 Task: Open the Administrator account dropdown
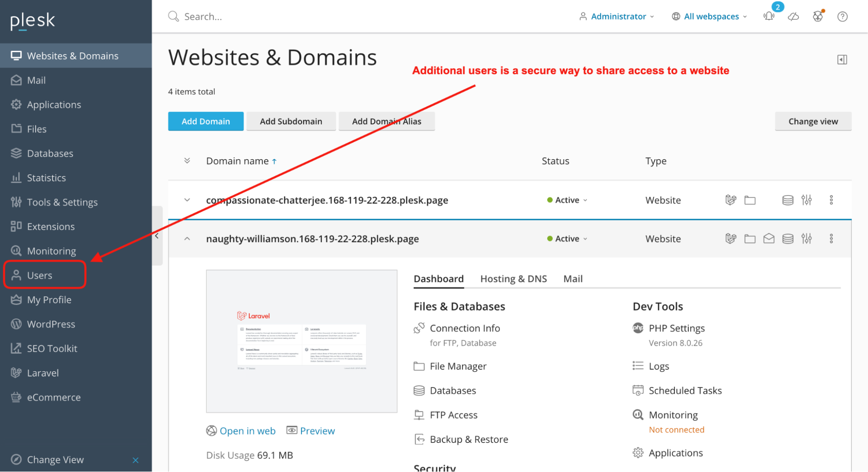pyautogui.click(x=618, y=16)
